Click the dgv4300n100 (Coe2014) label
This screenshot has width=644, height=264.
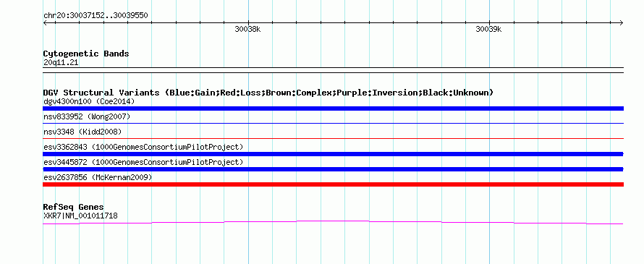[89, 101]
